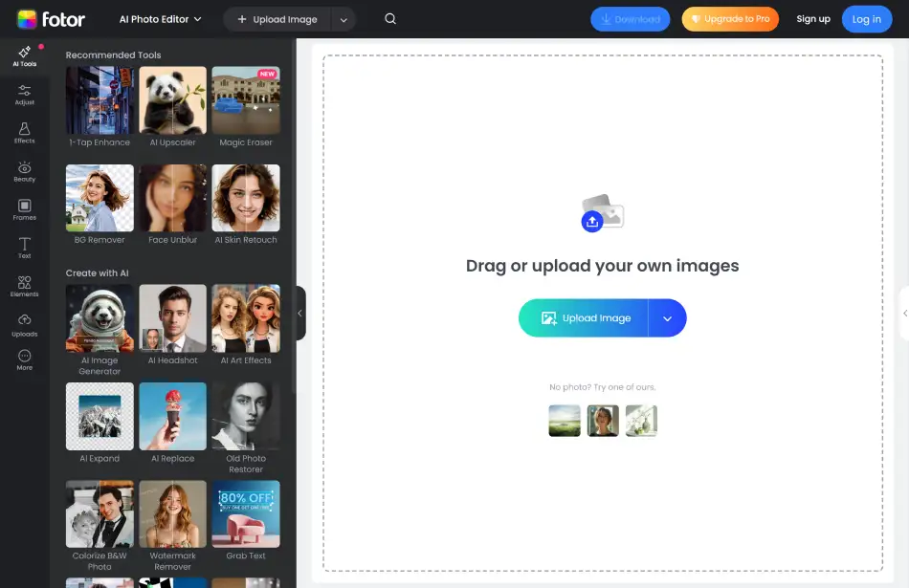909x588 pixels.
Task: Open the Adjust panel in sidebar
Action: [x=25, y=95]
